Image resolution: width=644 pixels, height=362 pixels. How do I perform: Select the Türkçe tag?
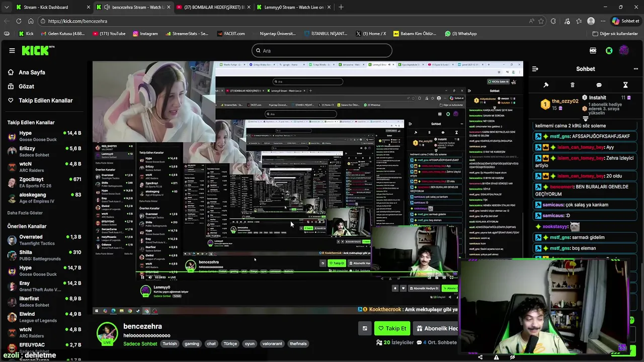tap(230, 344)
